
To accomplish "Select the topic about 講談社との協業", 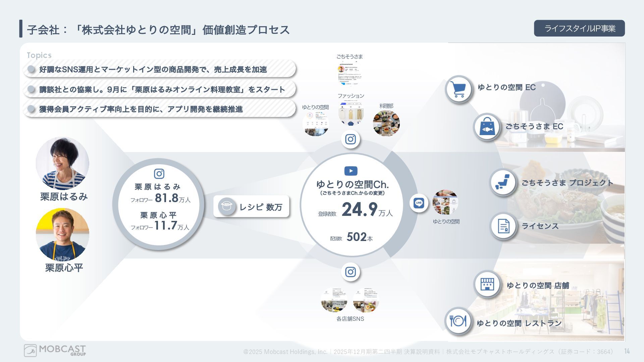I will click(159, 89).
